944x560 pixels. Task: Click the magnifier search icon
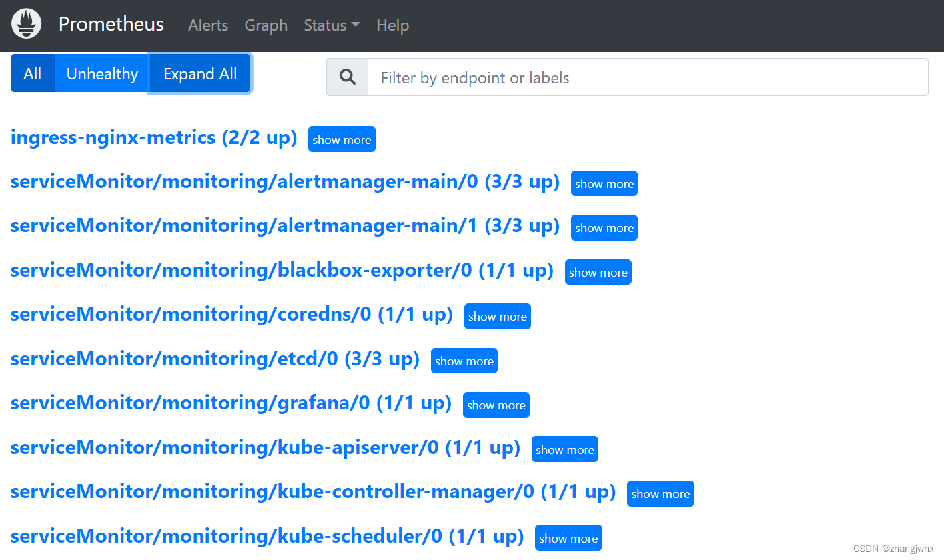pyautogui.click(x=348, y=77)
